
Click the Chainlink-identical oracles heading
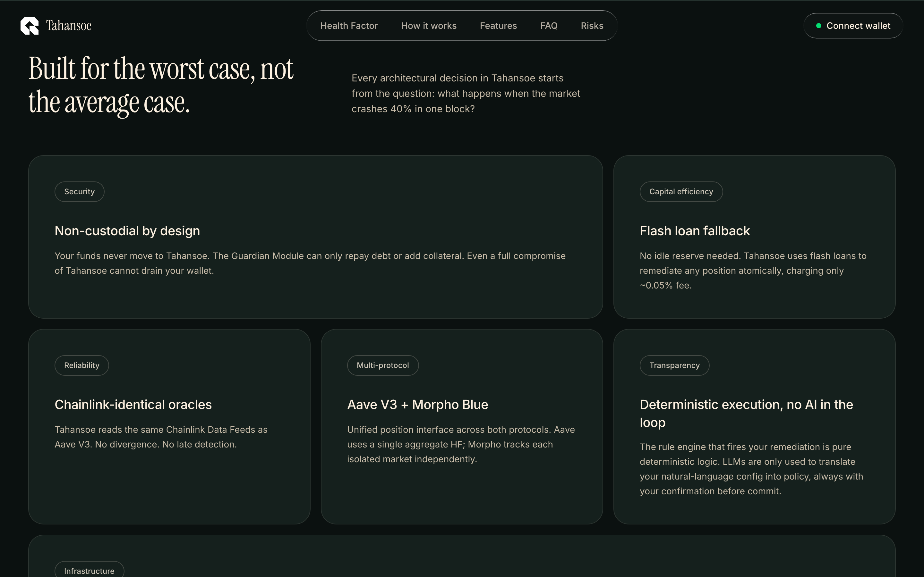click(133, 405)
